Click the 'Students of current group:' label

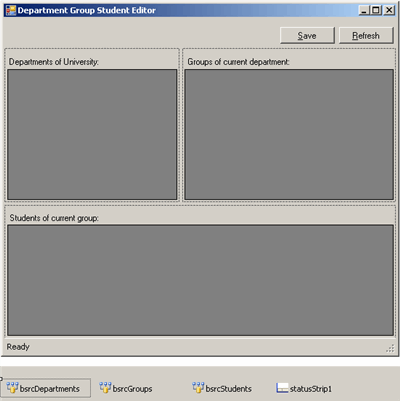(54, 218)
